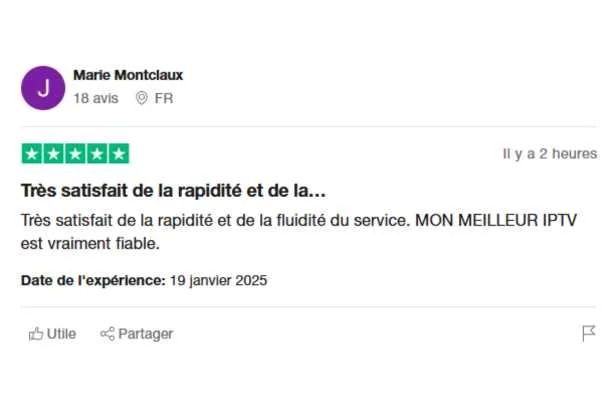The width and height of the screenshot is (615, 400).
Task: Click the "Partager" button label
Action: click(x=146, y=334)
